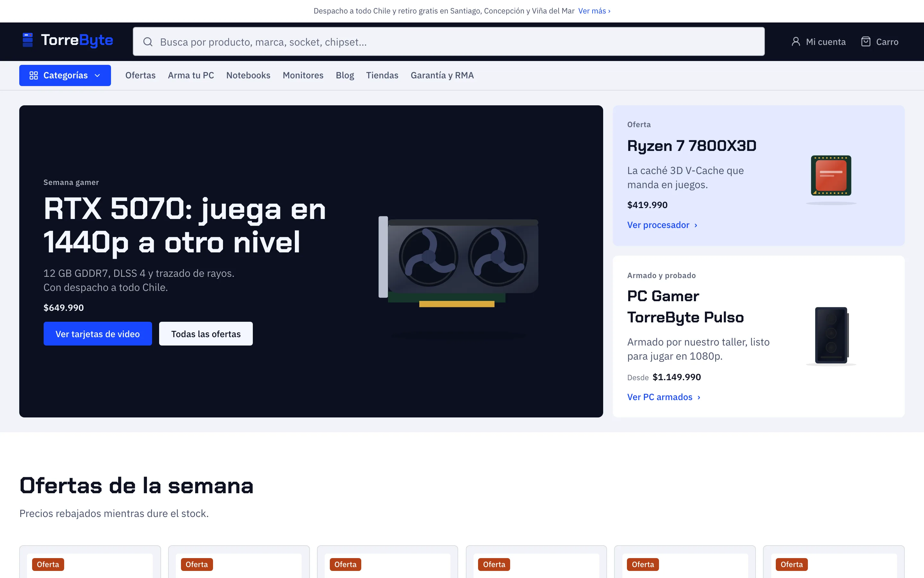Click the Ofertas de la semana heading
Image resolution: width=924 pixels, height=578 pixels.
136,486
